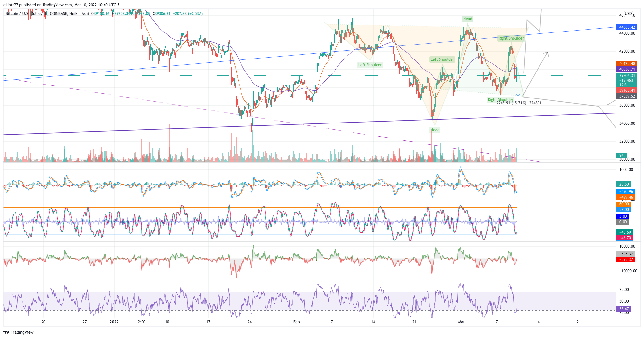
Task: Click the Head label below the trough
Action: [x=435, y=130]
